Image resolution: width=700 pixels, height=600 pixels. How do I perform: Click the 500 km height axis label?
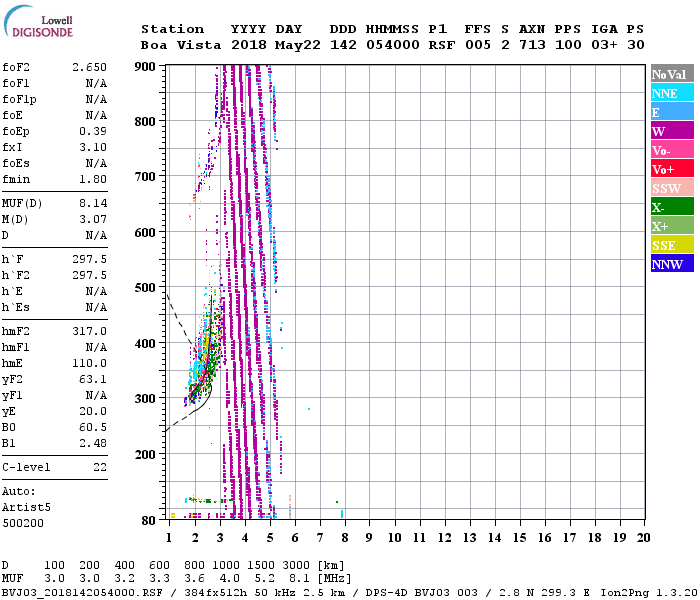pos(145,288)
